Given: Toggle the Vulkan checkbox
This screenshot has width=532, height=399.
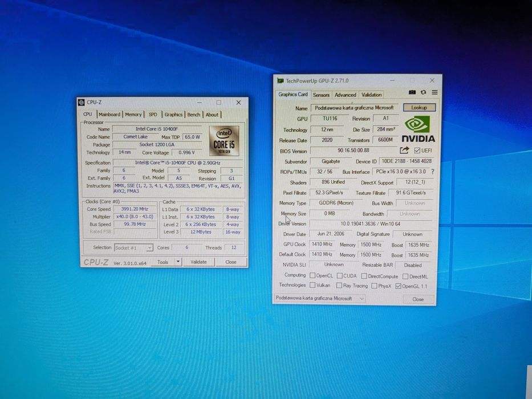Looking at the screenshot, I should (x=313, y=285).
